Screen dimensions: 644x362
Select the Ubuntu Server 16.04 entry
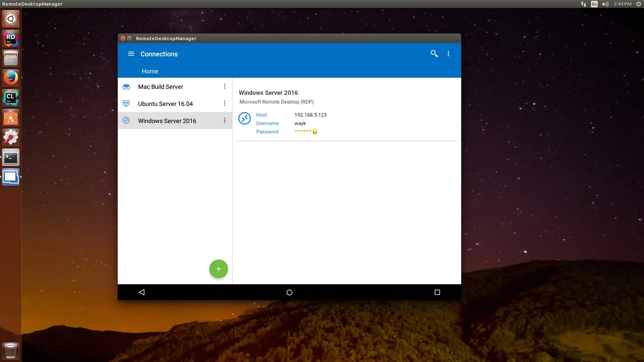click(165, 104)
